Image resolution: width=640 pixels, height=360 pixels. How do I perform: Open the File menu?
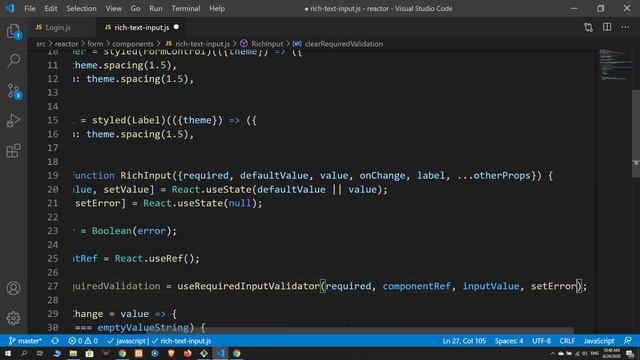(x=30, y=9)
